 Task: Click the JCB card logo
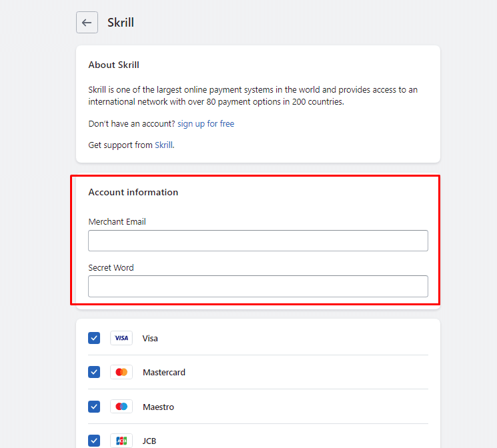click(121, 441)
